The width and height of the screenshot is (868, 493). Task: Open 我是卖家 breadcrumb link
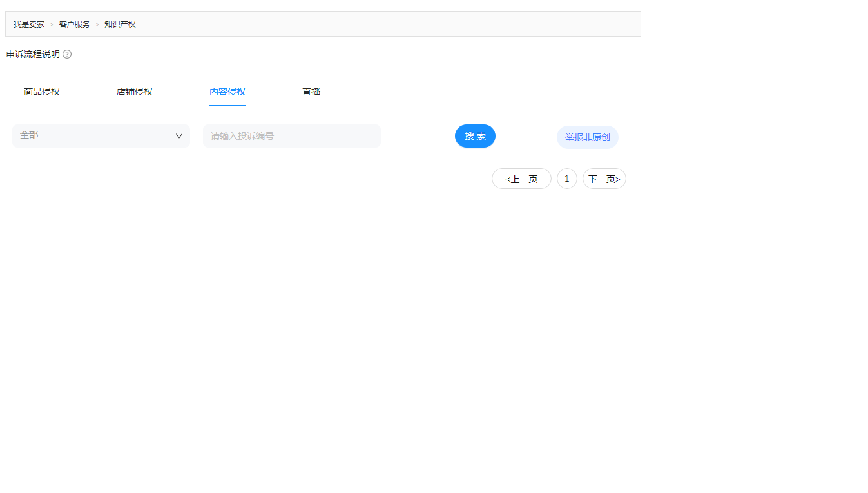point(29,24)
